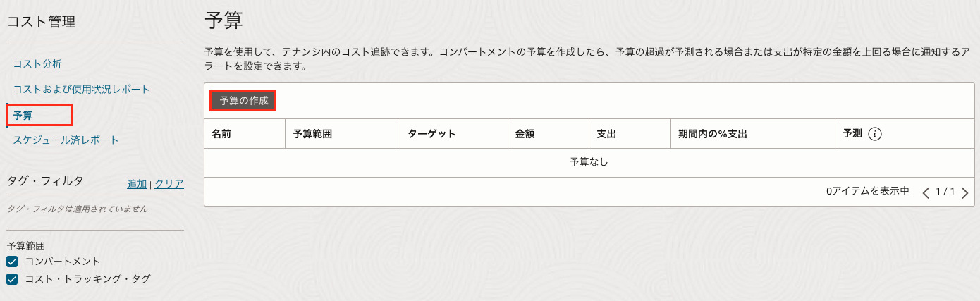This screenshot has width=980, height=301.
Task: Click the 予測 column header
Action: 852,133
